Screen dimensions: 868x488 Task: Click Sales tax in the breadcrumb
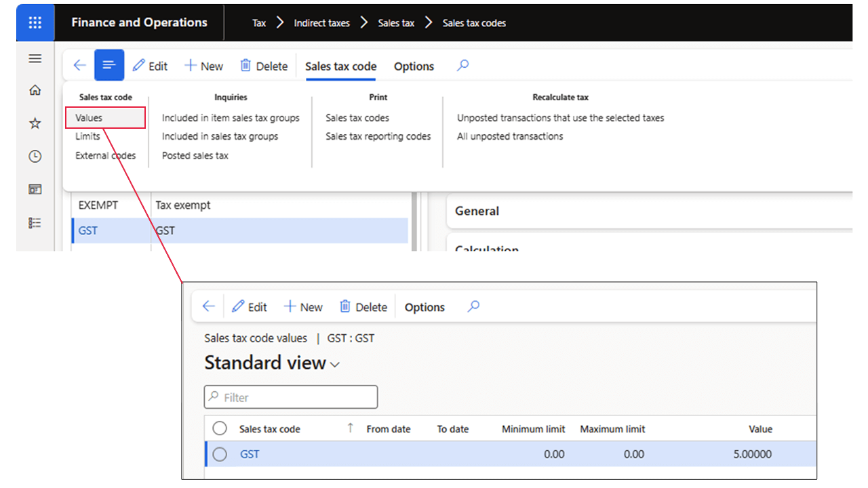(396, 22)
